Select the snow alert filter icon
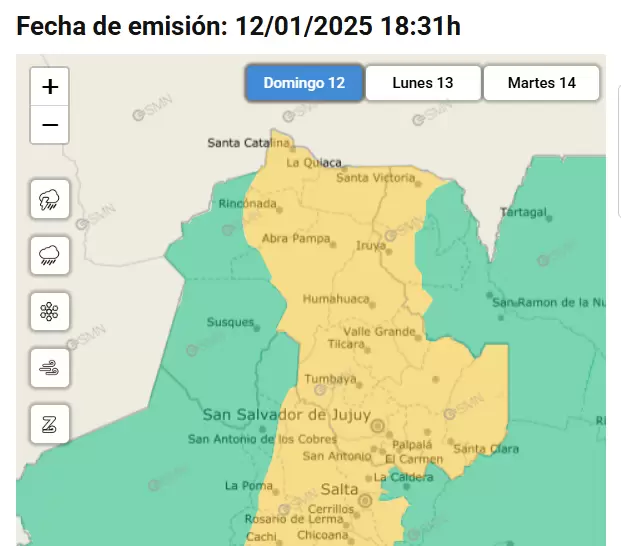The width and height of the screenshot is (621, 546). [x=50, y=312]
